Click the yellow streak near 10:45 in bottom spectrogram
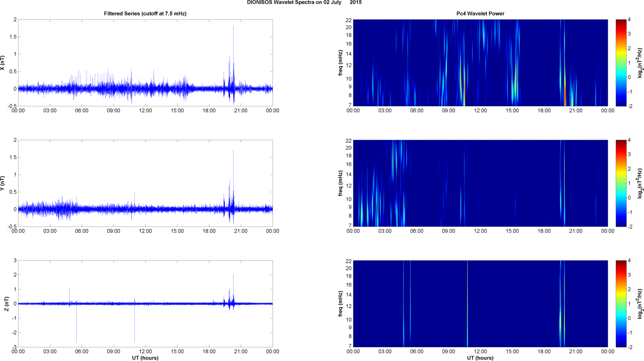Screen dimensions: 644x361 tap(467, 304)
